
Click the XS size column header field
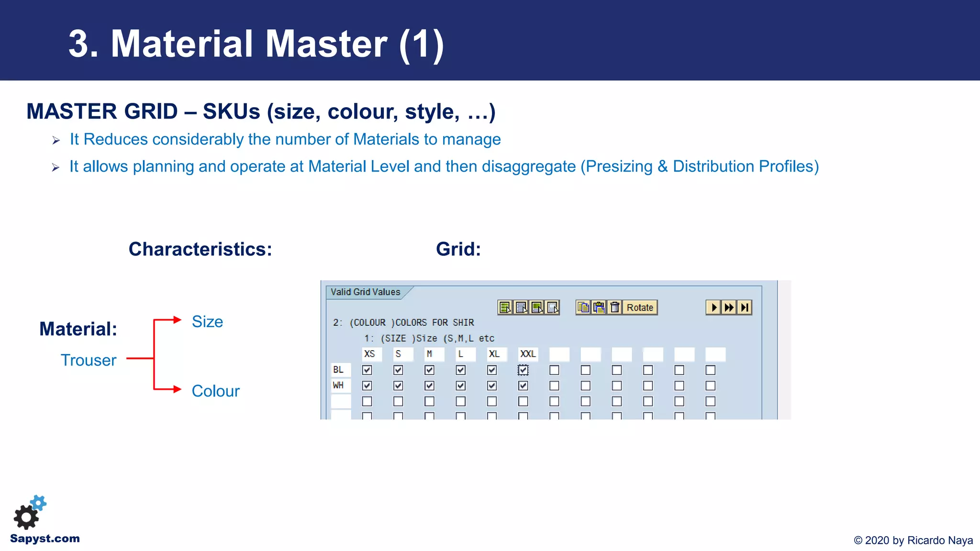[x=372, y=354]
